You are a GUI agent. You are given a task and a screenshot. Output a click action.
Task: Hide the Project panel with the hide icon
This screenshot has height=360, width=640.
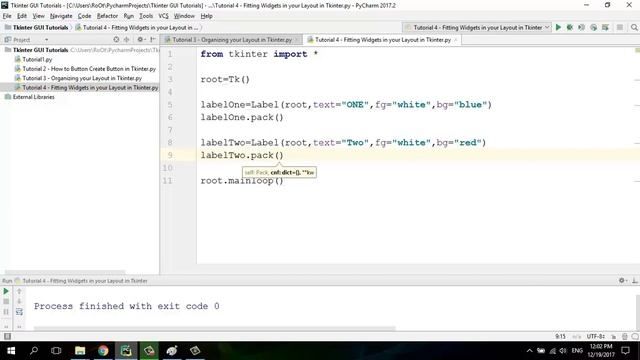pyautogui.click(x=153, y=40)
